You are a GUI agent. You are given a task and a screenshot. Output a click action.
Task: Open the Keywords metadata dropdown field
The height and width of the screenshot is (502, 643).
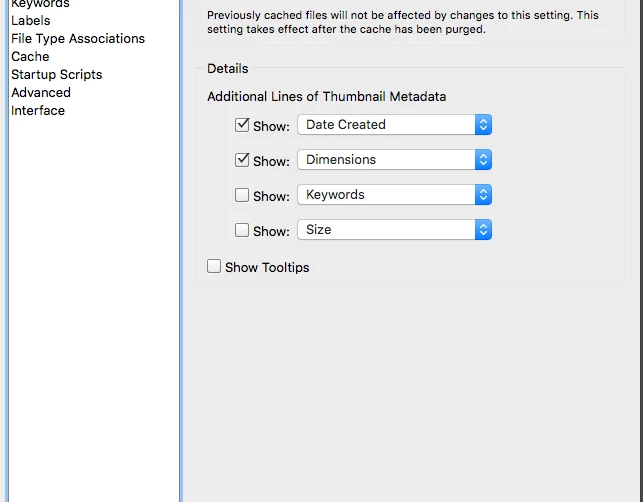pyautogui.click(x=386, y=195)
